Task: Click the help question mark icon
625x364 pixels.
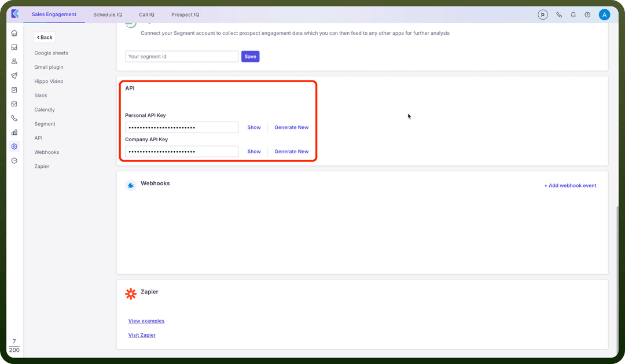Action: 587,14
